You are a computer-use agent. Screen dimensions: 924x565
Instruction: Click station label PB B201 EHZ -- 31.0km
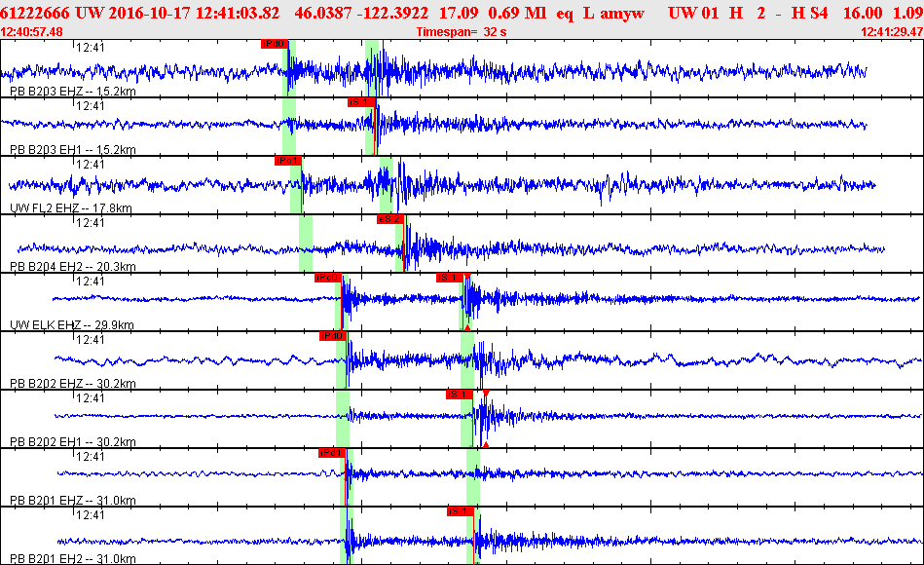[73, 500]
